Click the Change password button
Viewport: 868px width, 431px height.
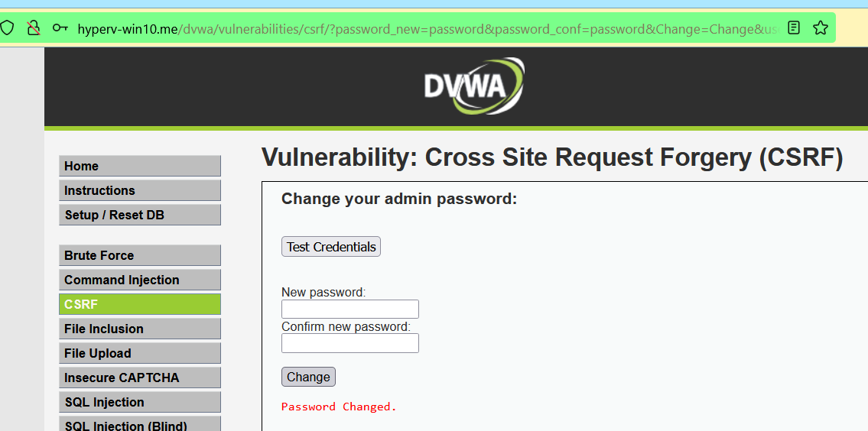pyautogui.click(x=308, y=377)
